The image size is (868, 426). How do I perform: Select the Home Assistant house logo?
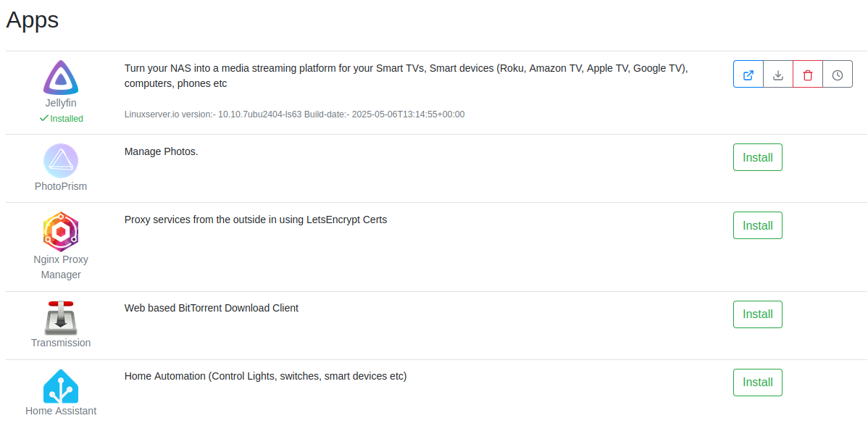click(x=61, y=386)
